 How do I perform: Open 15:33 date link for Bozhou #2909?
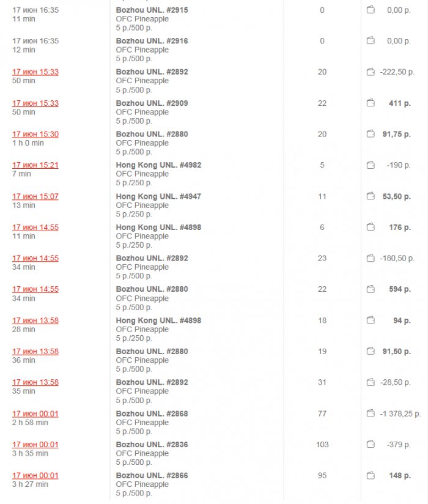35,103
